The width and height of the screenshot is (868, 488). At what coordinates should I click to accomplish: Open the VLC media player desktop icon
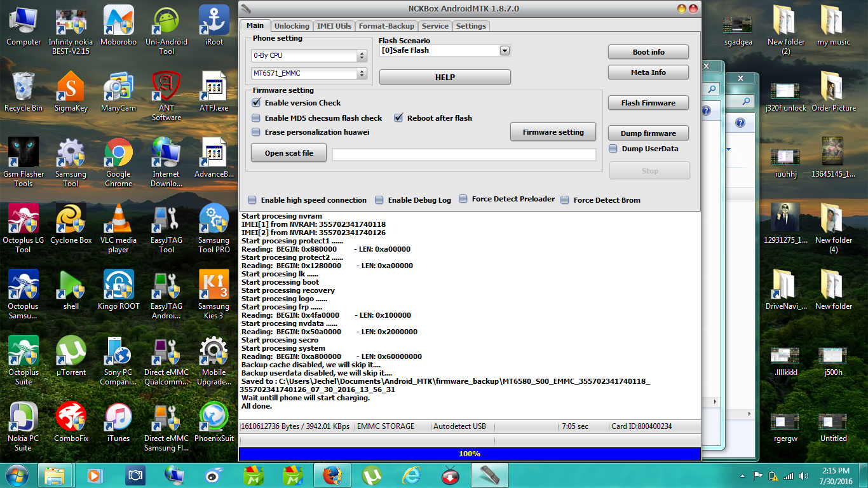click(x=118, y=220)
